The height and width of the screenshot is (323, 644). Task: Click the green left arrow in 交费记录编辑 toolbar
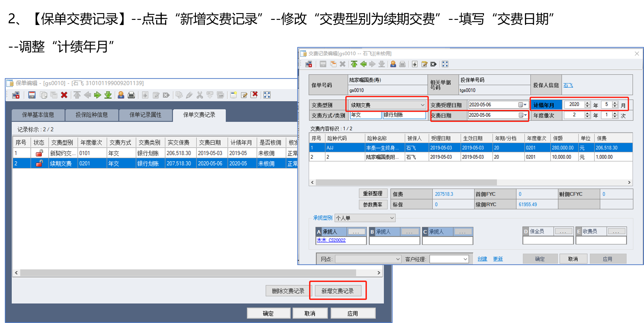[x=363, y=64]
